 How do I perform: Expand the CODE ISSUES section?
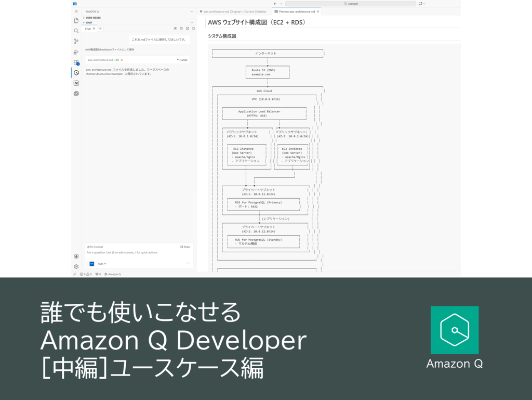(x=93, y=18)
